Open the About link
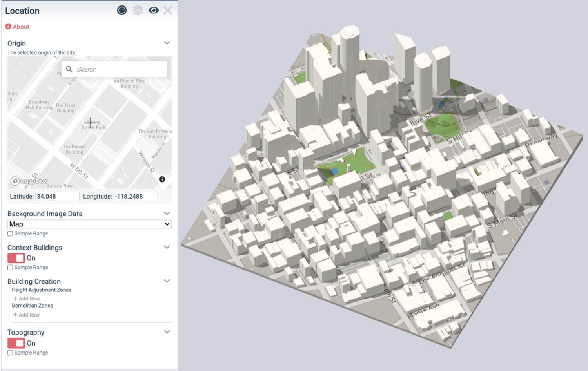Screen dimensions: 588x371 tap(21, 27)
